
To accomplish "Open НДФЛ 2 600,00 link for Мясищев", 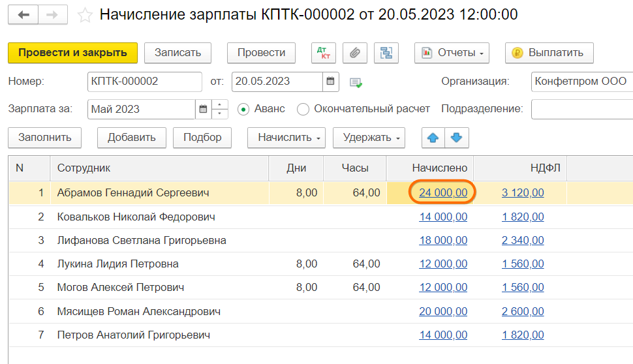I will tap(523, 312).
